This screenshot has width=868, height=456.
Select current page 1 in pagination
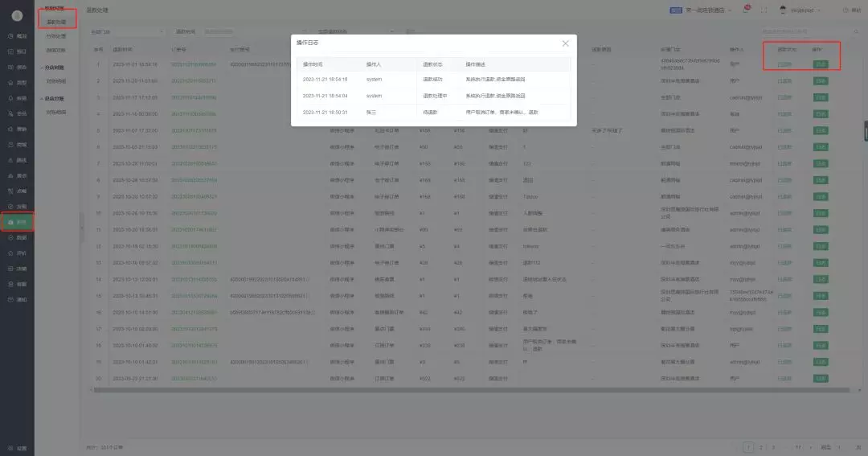coord(748,447)
